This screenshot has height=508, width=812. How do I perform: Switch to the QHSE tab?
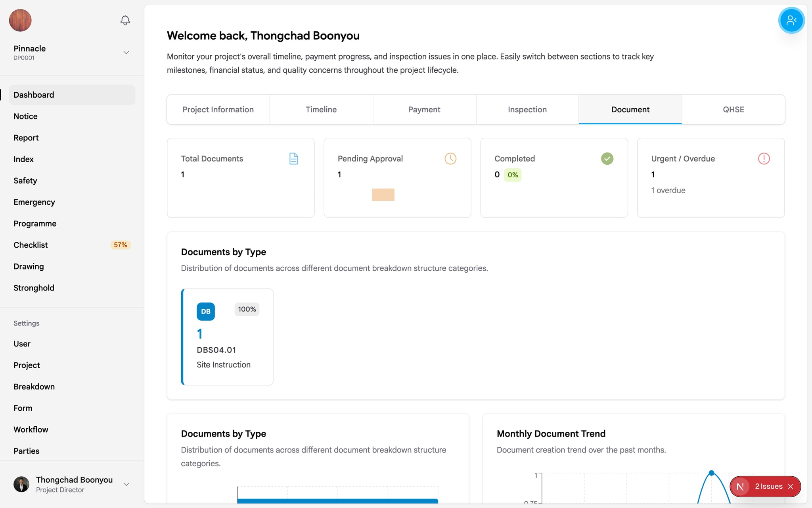tap(733, 110)
